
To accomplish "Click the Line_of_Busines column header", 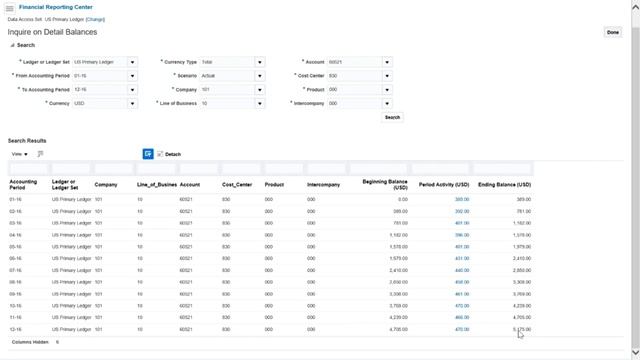I will click(x=157, y=185).
